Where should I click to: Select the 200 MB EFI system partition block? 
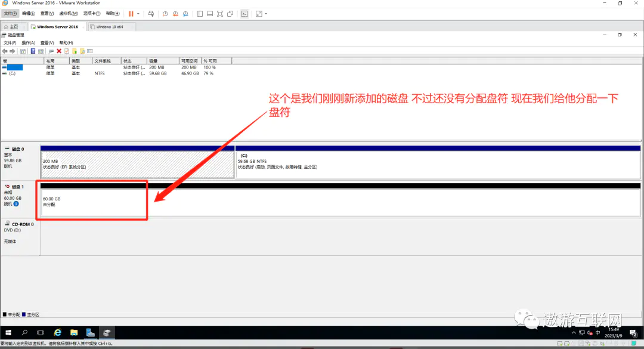coord(138,165)
